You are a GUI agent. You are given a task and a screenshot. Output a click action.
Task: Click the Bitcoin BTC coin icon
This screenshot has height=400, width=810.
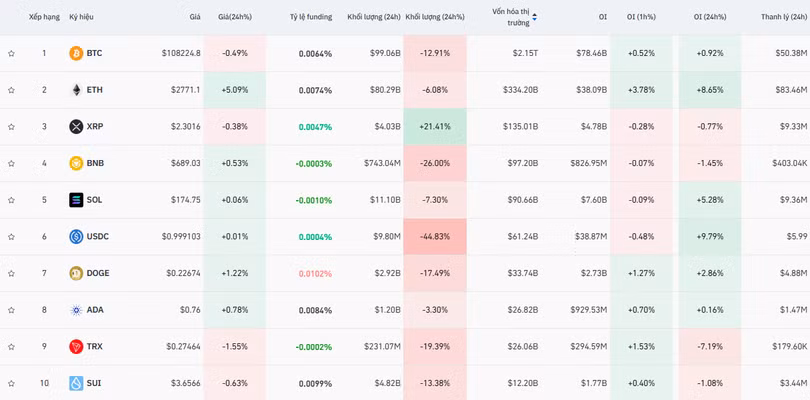[x=76, y=53]
